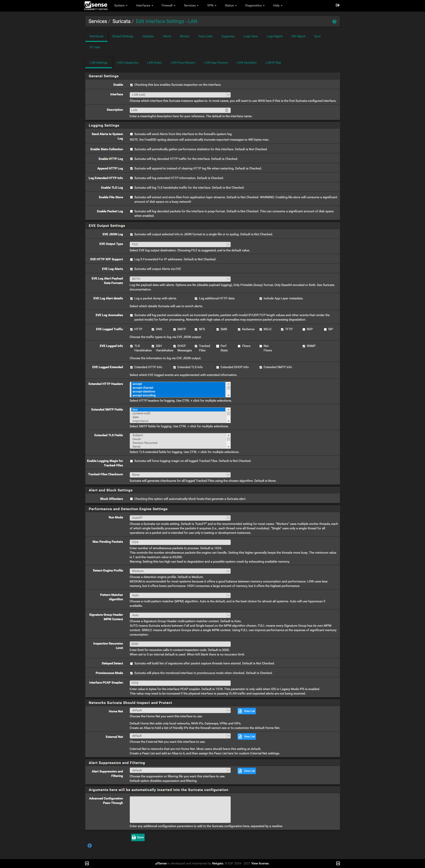Switch to LAN Categories tab
This screenshot has width=425, height=868.
[x=127, y=63]
